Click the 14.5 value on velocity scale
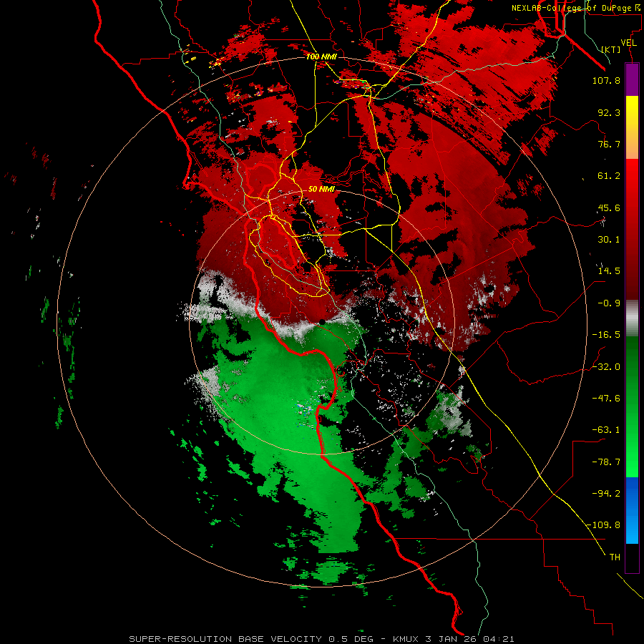 609,271
